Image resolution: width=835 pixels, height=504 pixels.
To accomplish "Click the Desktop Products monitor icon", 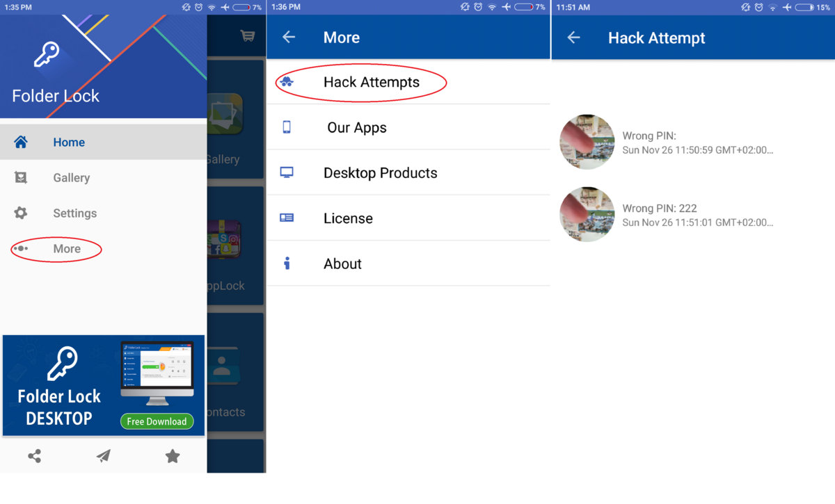I will pos(287,172).
